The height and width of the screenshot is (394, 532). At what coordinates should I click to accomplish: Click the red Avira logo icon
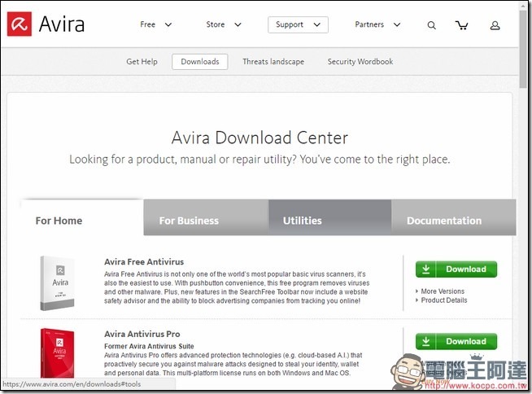pos(20,24)
